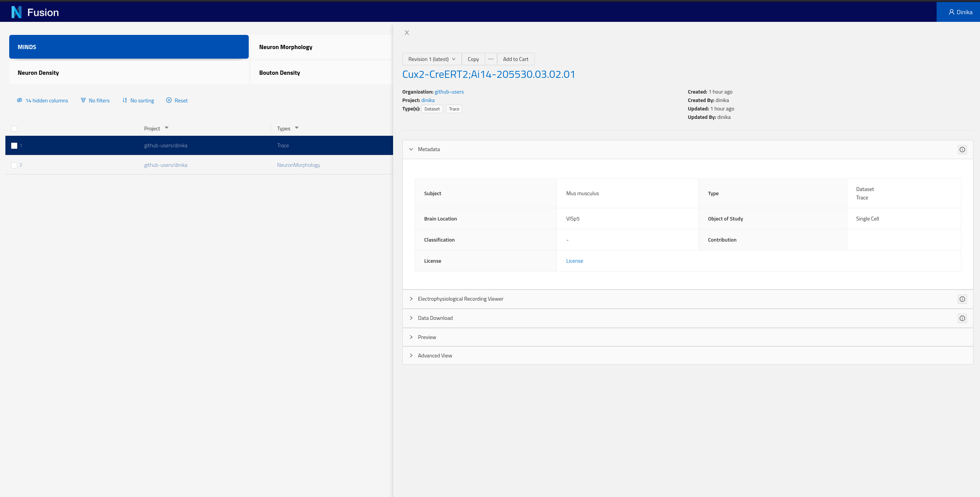
Task: Select the MINDS dashboard tab
Action: (x=129, y=47)
